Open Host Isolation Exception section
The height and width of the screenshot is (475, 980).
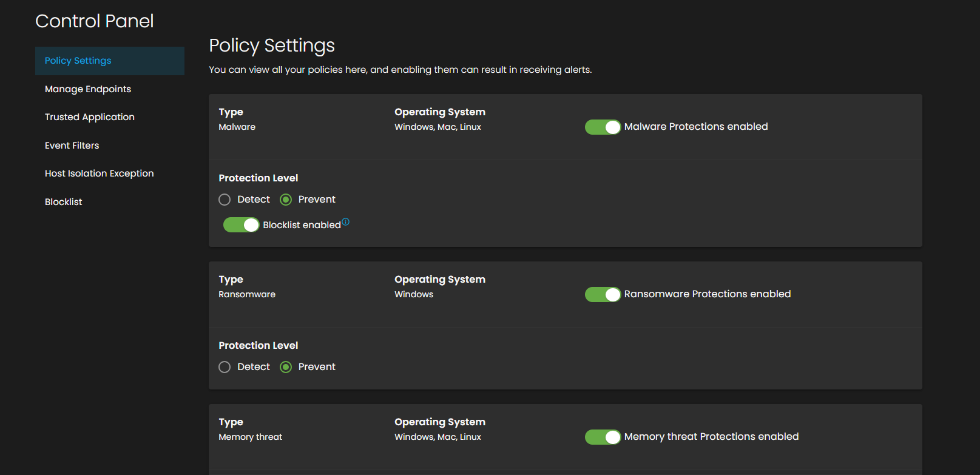(x=100, y=173)
